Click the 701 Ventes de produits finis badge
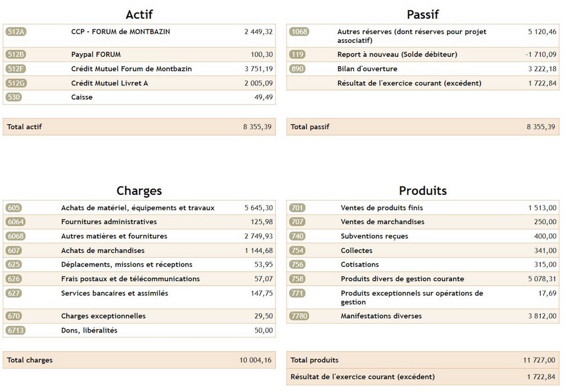 pos(297,208)
